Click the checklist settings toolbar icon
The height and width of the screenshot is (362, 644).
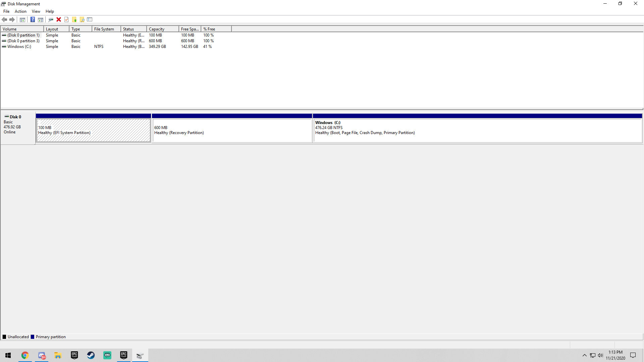click(90, 19)
